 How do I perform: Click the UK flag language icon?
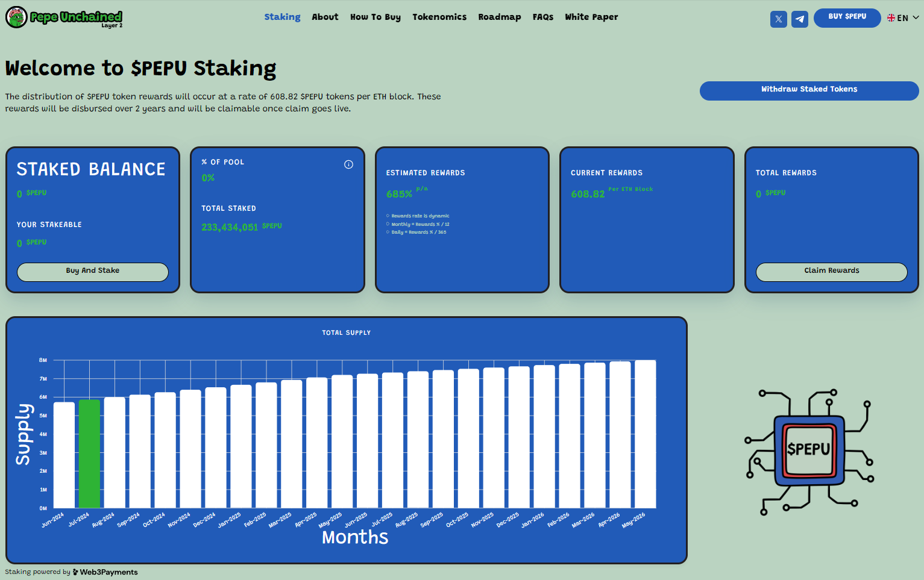click(x=891, y=18)
